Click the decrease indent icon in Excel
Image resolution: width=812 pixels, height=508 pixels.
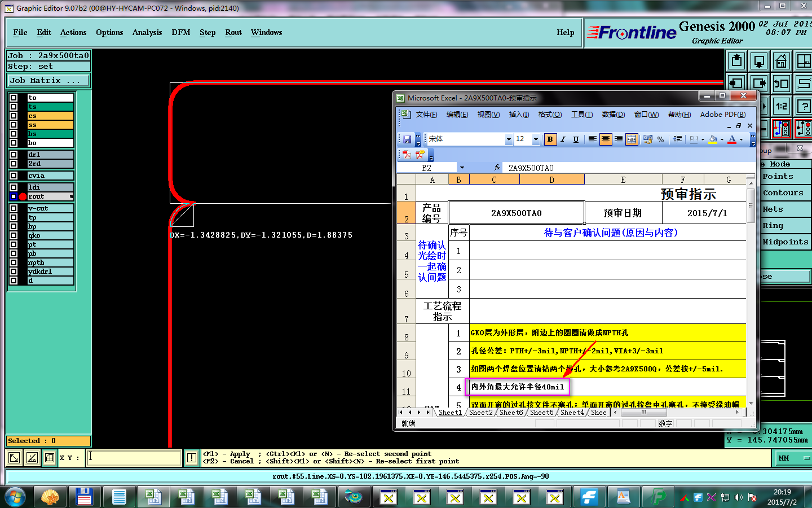677,139
